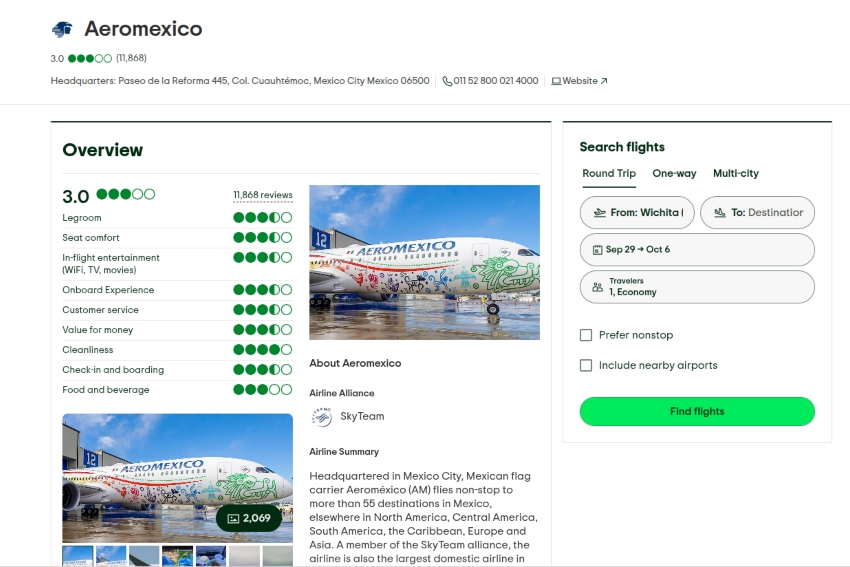This screenshot has height=567, width=850.
Task: Click the Headquarters address text
Action: tap(240, 81)
